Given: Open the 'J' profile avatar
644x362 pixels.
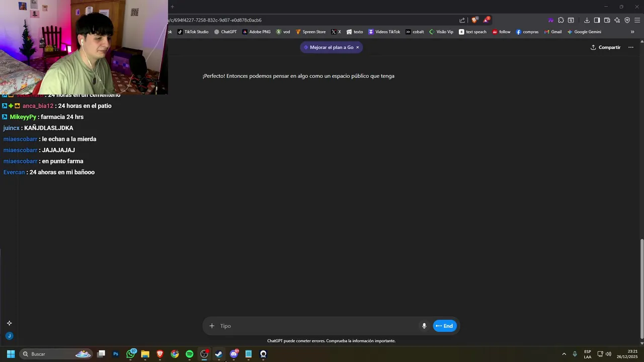Looking at the screenshot, I should (x=9, y=336).
